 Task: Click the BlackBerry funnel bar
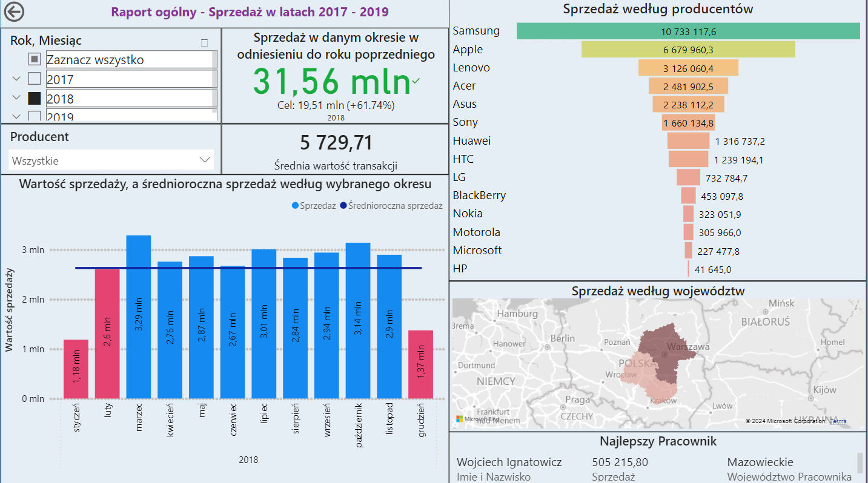point(688,195)
